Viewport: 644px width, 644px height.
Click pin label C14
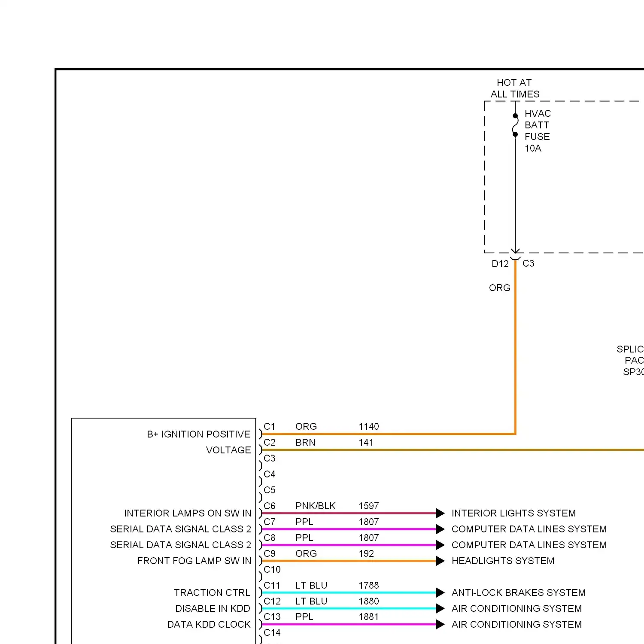pos(272,632)
